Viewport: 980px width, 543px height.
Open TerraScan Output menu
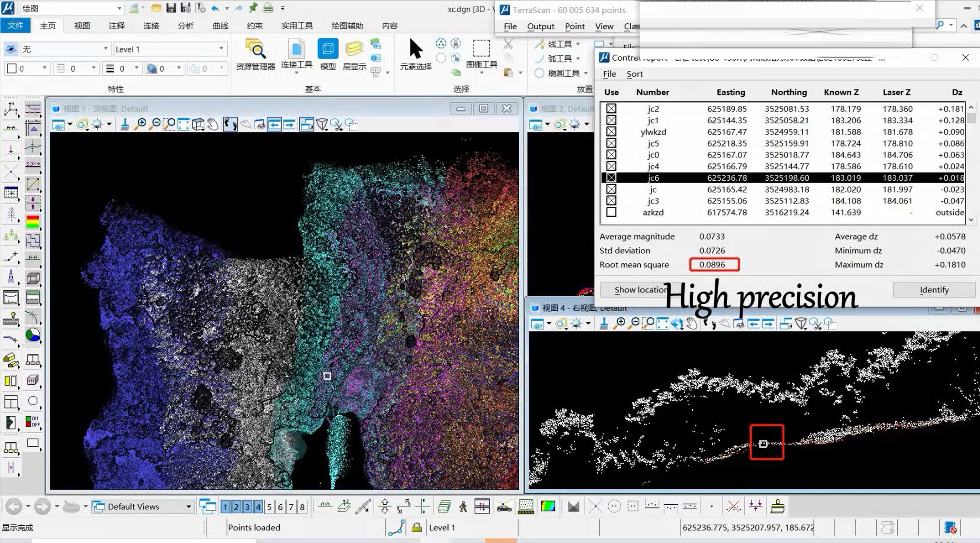coord(540,26)
